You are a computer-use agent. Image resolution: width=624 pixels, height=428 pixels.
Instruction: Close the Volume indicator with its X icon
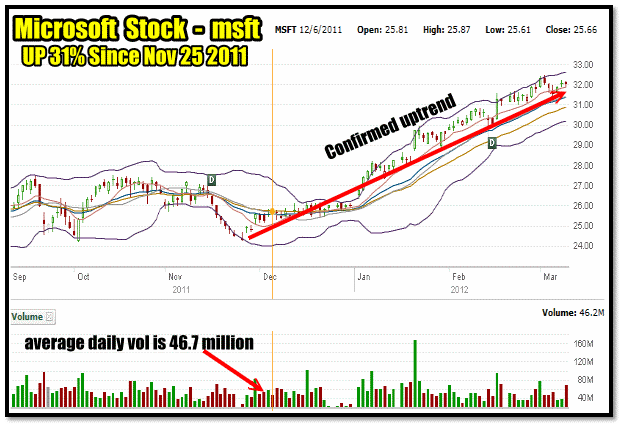pos(49,317)
